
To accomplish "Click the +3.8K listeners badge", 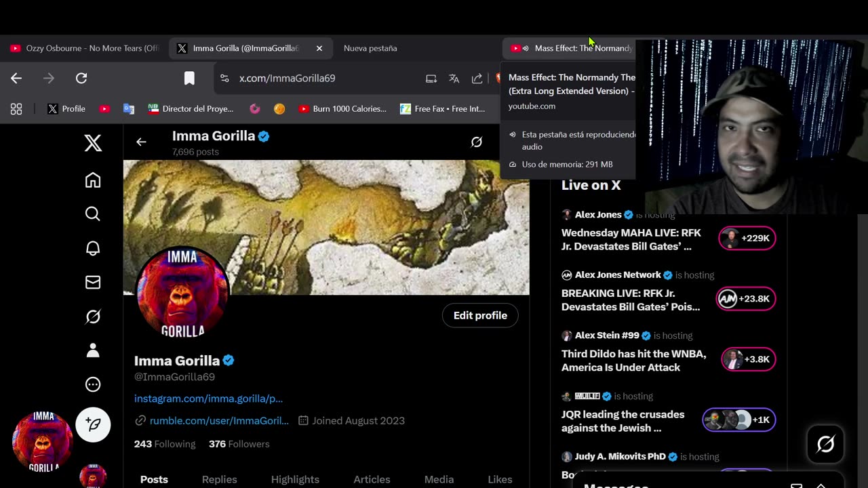I will click(x=749, y=359).
